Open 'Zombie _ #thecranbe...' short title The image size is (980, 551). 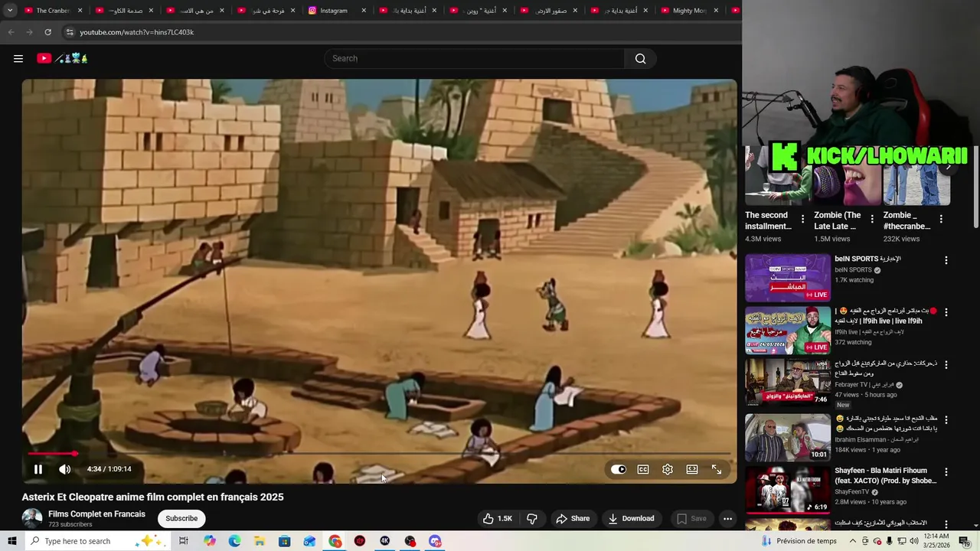point(907,220)
